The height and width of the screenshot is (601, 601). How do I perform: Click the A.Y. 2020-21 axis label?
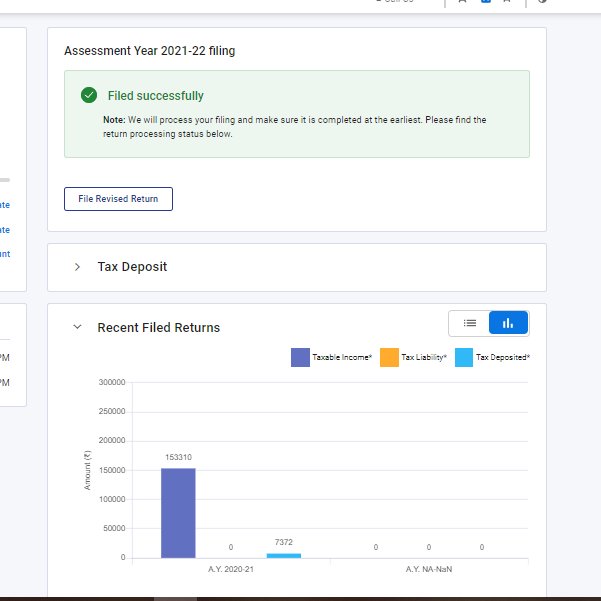click(231, 569)
